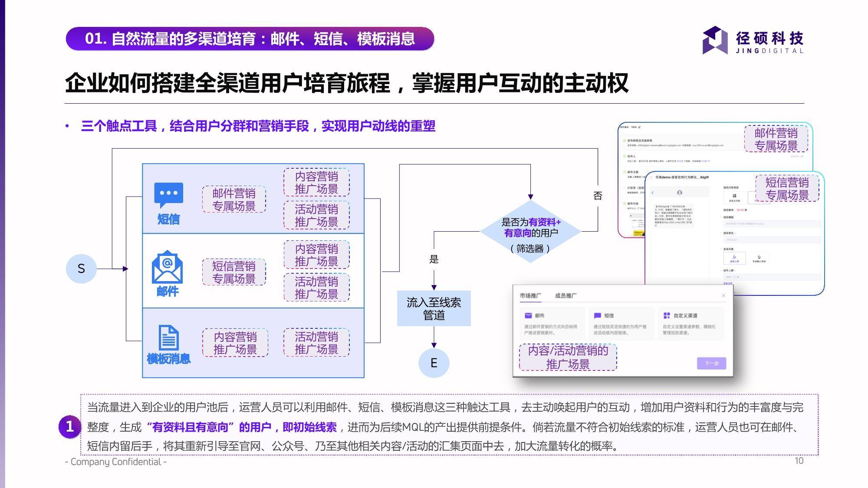Click the section title pill 01. 自然流量的多渠道培育
The height and width of the screenshot is (488, 868).
pos(250,39)
